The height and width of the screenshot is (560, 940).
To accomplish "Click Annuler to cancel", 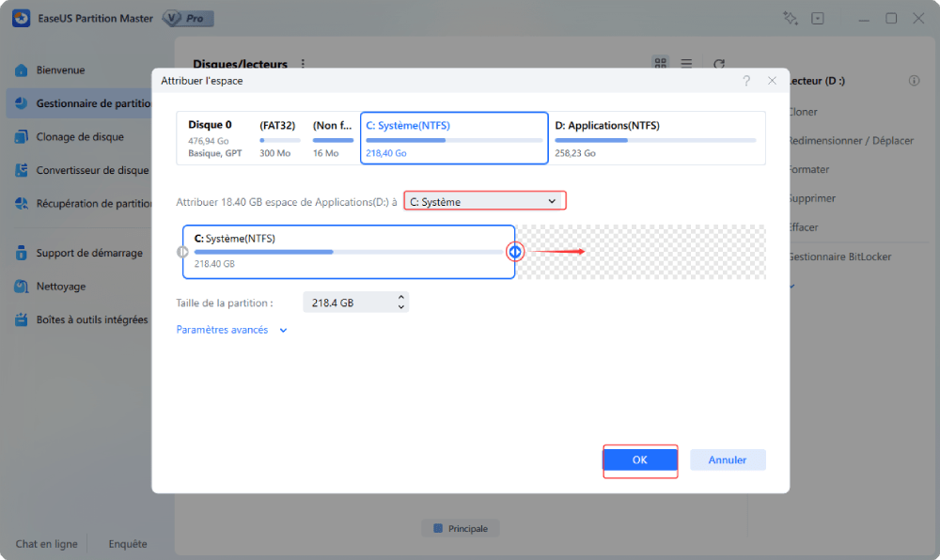I will [x=728, y=460].
